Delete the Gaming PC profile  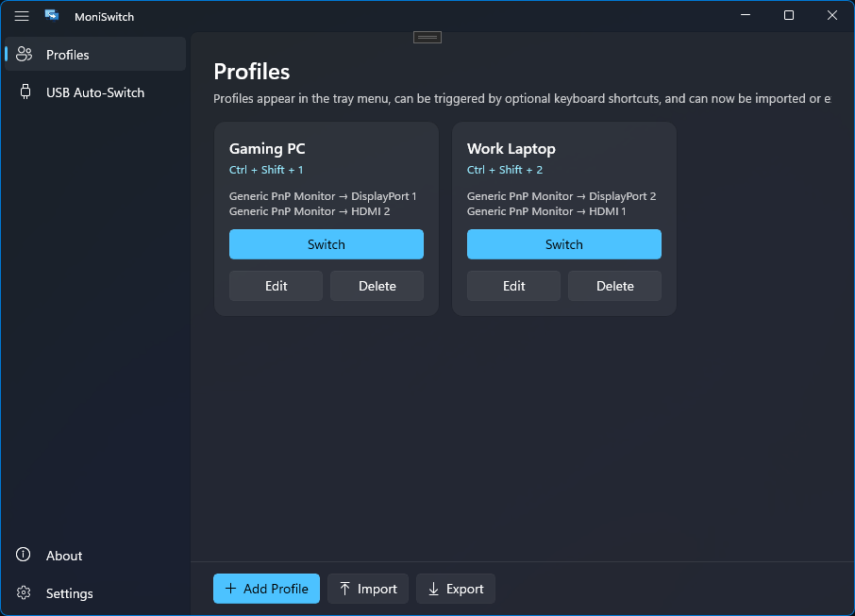tap(377, 286)
